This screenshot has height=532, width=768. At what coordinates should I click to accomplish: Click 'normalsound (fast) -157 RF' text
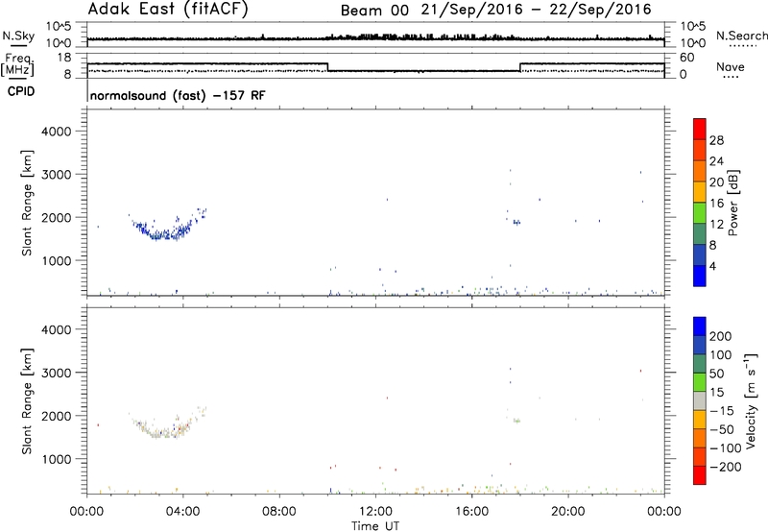tap(178, 95)
